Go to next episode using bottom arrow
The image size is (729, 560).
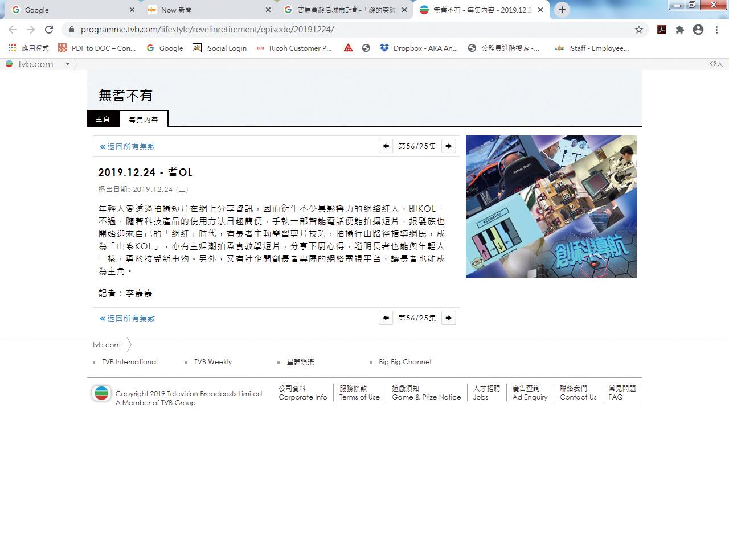(449, 318)
